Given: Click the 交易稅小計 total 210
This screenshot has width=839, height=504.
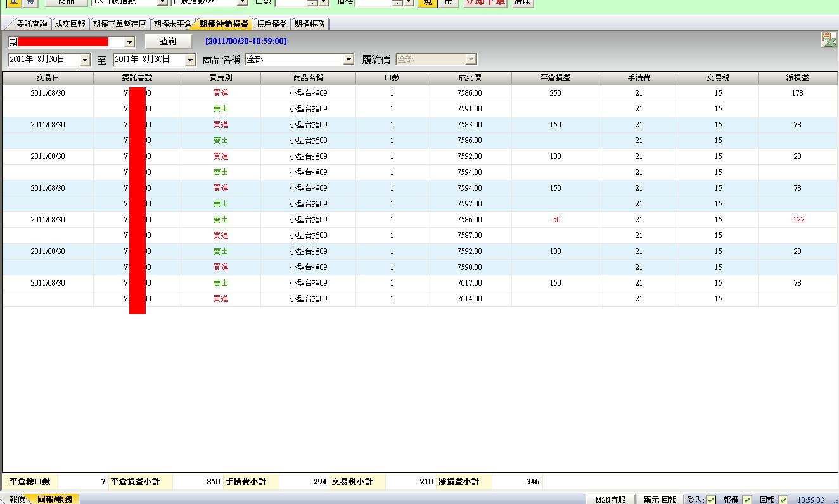Looking at the screenshot, I should (426, 482).
